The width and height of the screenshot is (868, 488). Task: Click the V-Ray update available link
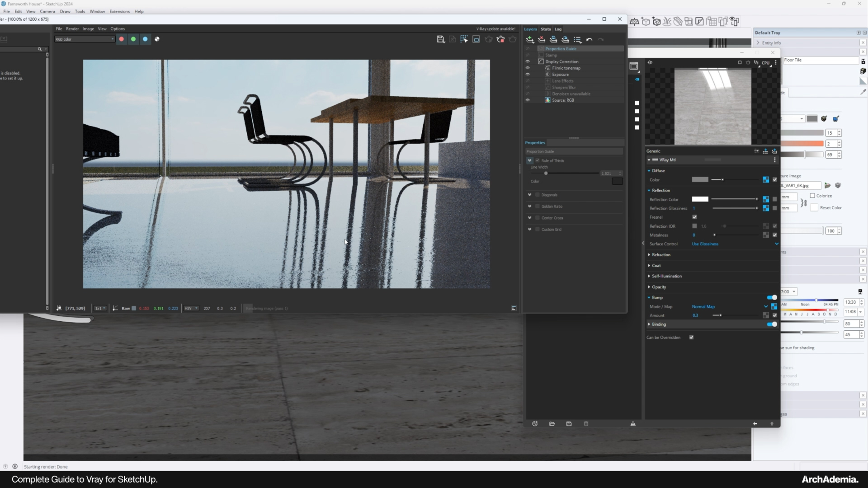pos(495,29)
